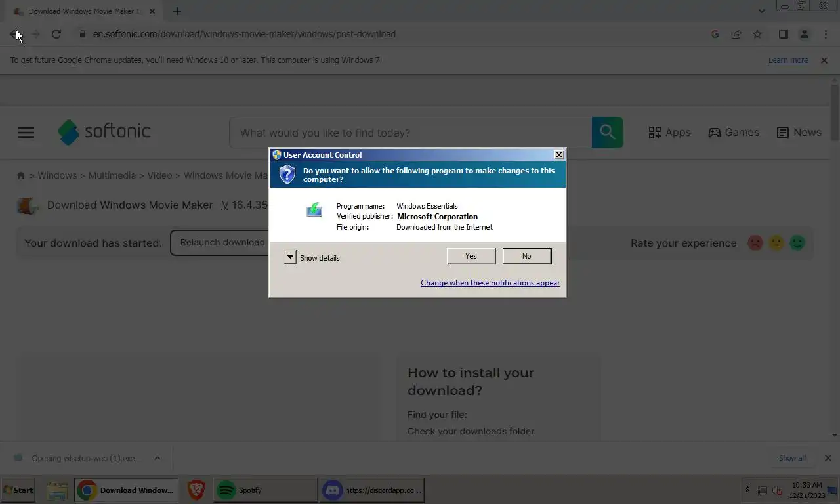Click the Windows Movie Maker app icon
The height and width of the screenshot is (504, 840).
pyautogui.click(x=27, y=205)
